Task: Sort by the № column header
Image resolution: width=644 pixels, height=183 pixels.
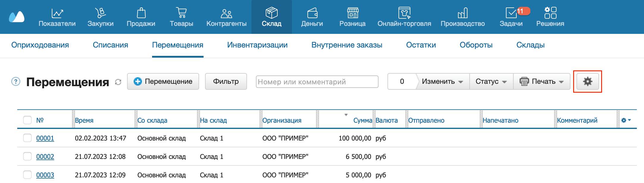Action: coord(40,120)
